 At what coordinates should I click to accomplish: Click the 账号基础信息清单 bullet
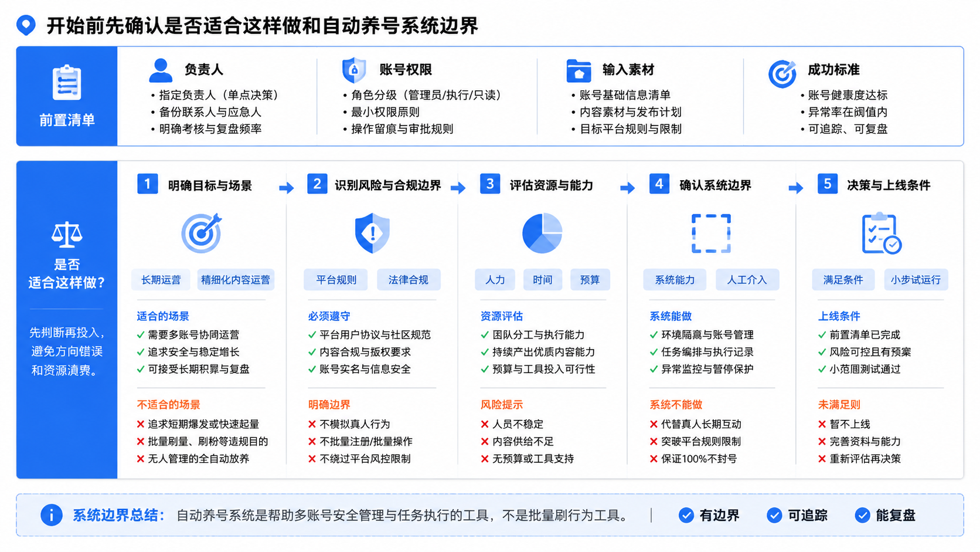click(x=621, y=95)
